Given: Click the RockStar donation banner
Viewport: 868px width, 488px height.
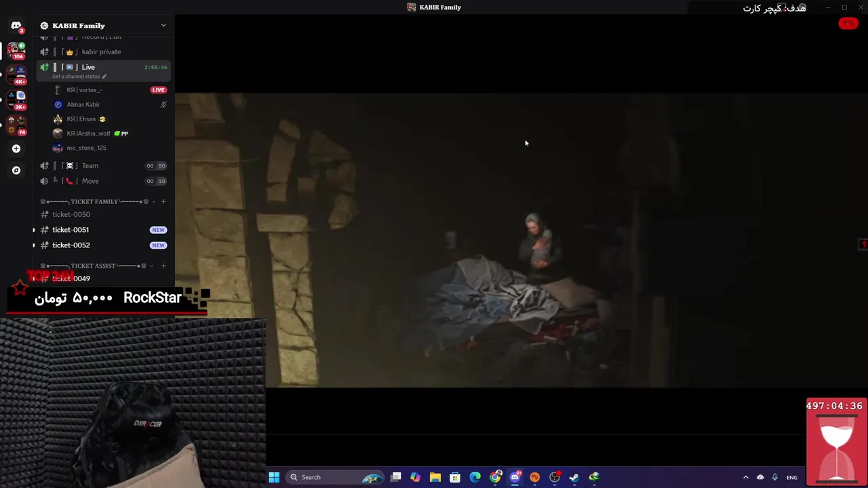Looking at the screenshot, I should coord(108,298).
